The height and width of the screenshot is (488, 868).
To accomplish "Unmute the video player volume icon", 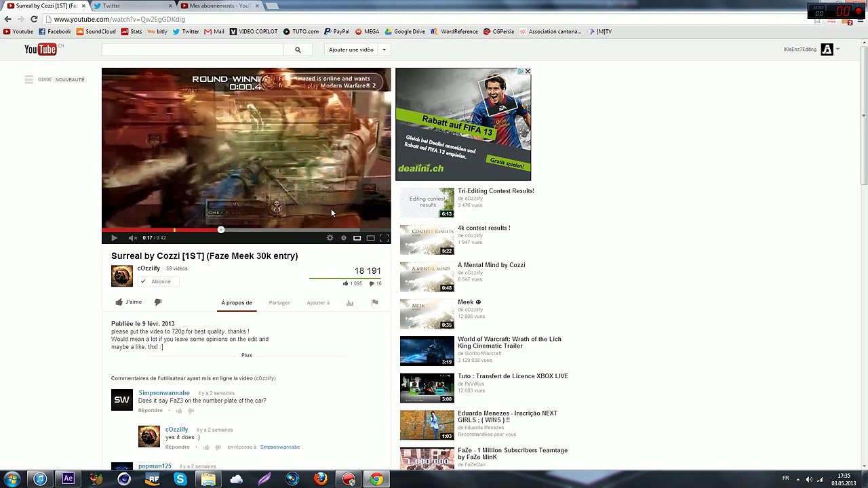I will (x=132, y=238).
